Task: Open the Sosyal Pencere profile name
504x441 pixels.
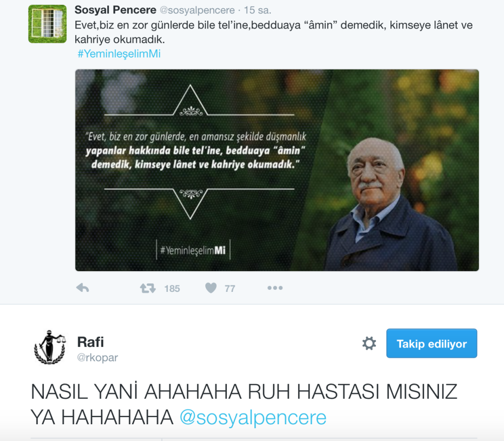Action: [115, 10]
